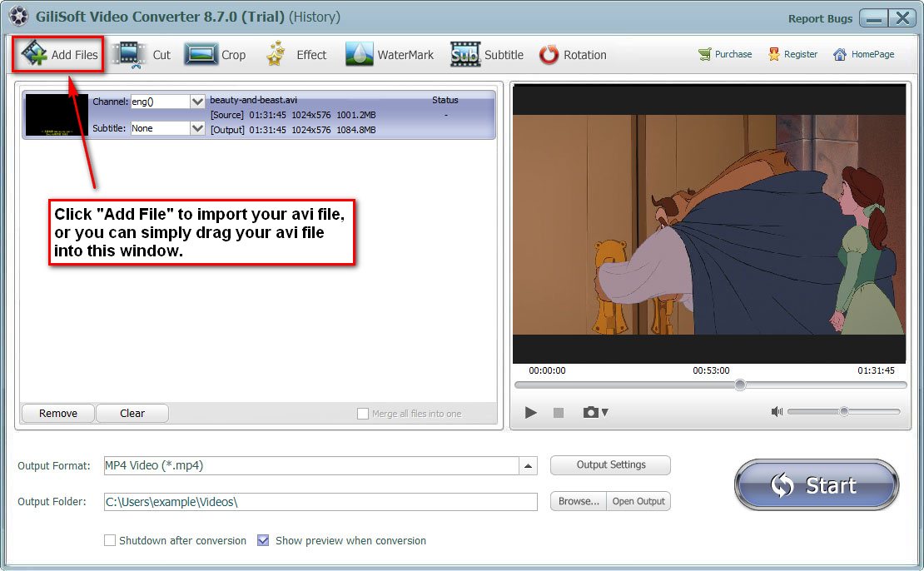
Task: Click Report Bugs in title bar
Action: pyautogui.click(x=820, y=18)
